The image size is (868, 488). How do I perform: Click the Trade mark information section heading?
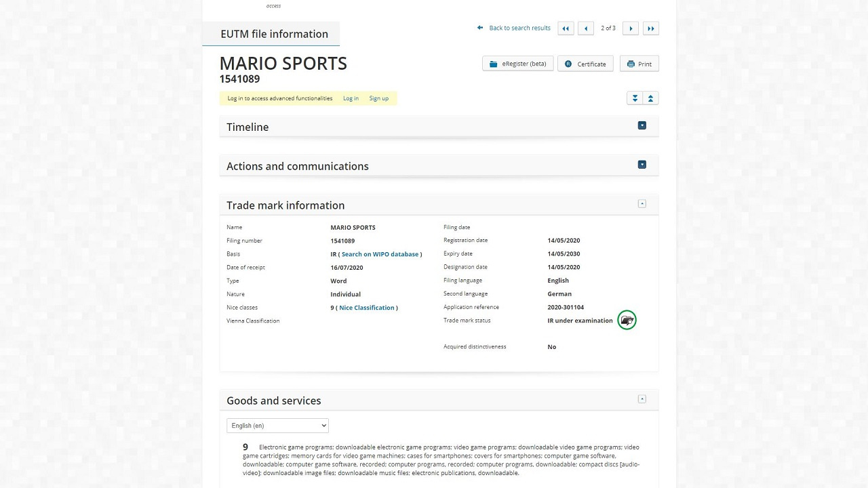point(285,205)
